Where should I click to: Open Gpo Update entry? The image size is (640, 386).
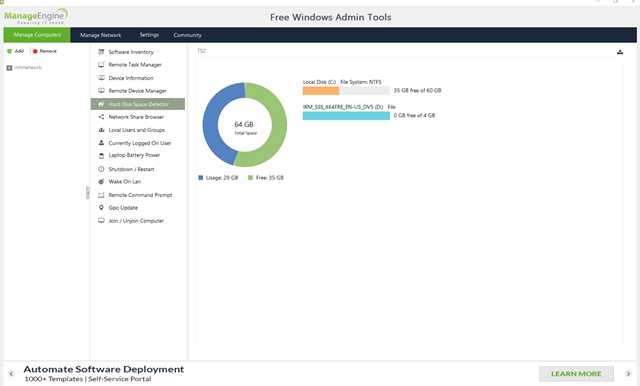[123, 208]
